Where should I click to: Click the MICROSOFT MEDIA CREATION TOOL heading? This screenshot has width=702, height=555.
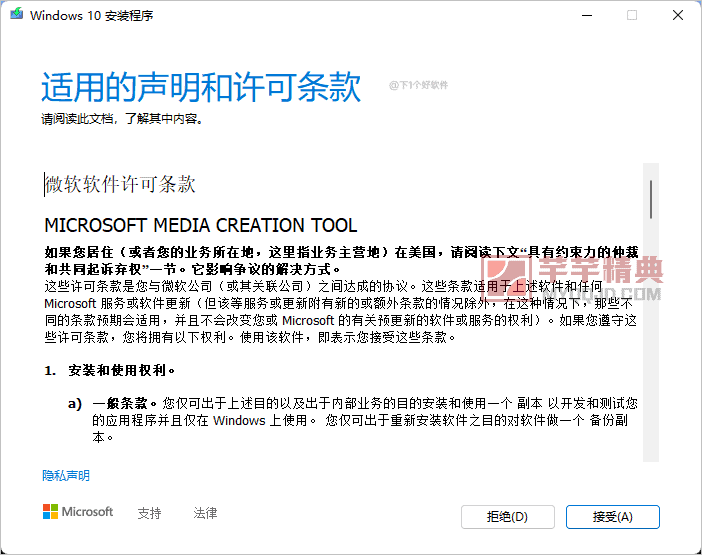coord(201,225)
